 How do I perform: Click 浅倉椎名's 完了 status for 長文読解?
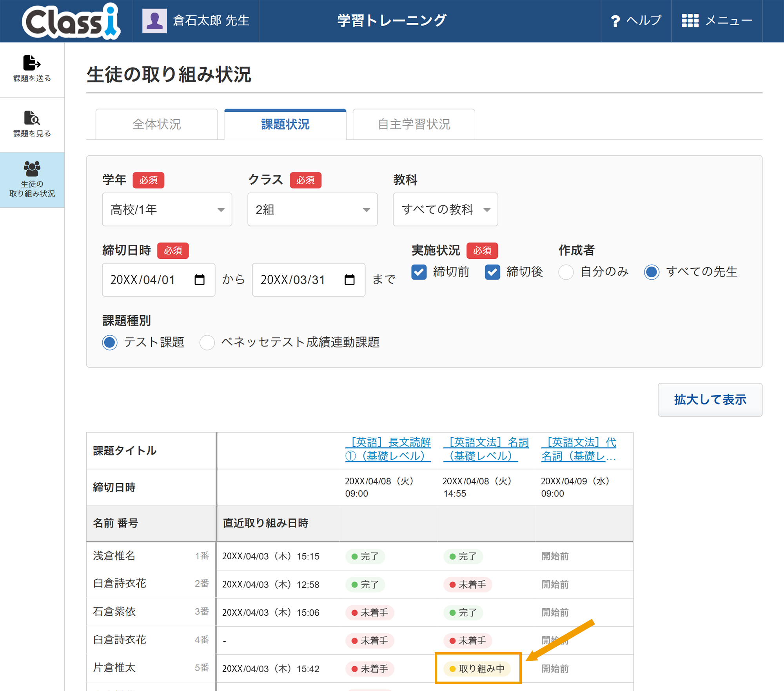coord(365,556)
